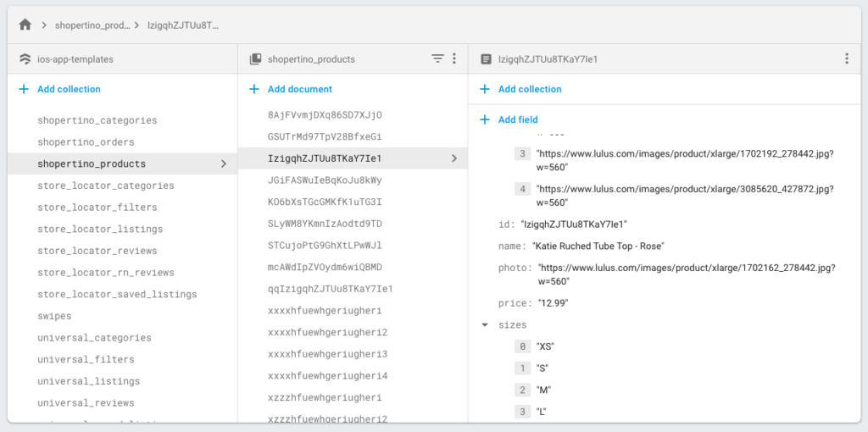Click Add field in document panel
Viewport: 868px width, 432px height.
coord(517,119)
